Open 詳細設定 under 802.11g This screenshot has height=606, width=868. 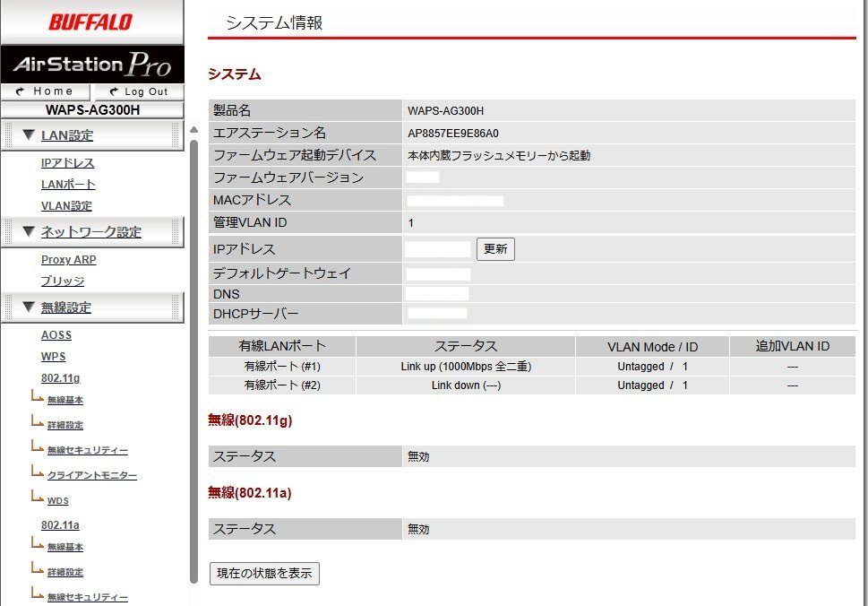(x=65, y=426)
